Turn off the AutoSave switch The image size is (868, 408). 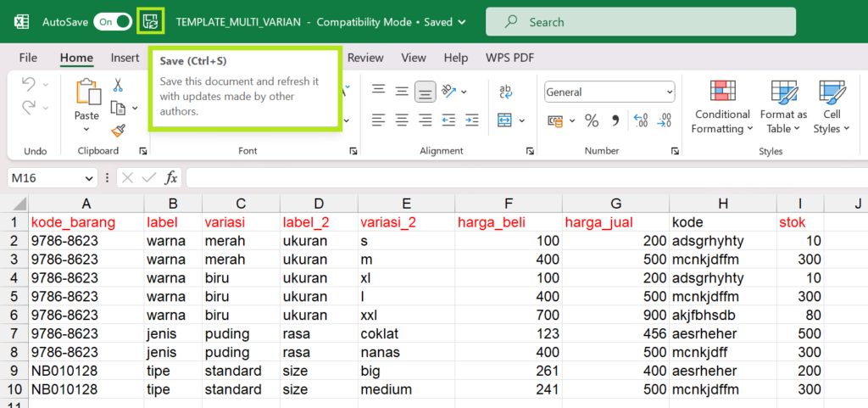113,21
